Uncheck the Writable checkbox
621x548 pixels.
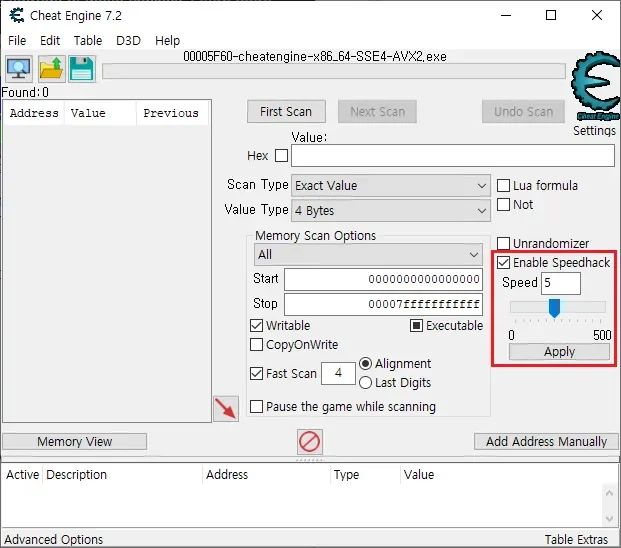256,325
